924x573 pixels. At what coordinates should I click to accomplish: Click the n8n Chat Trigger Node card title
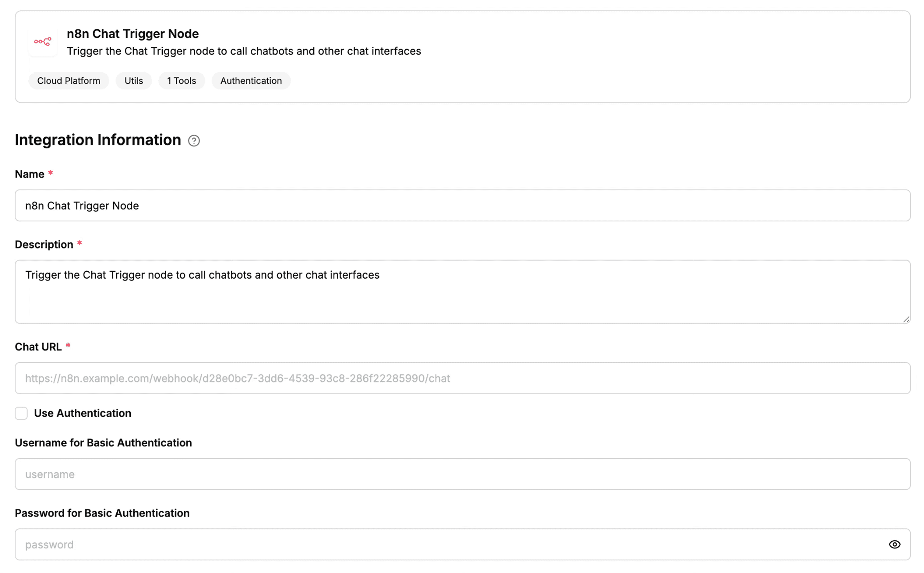pyautogui.click(x=133, y=34)
